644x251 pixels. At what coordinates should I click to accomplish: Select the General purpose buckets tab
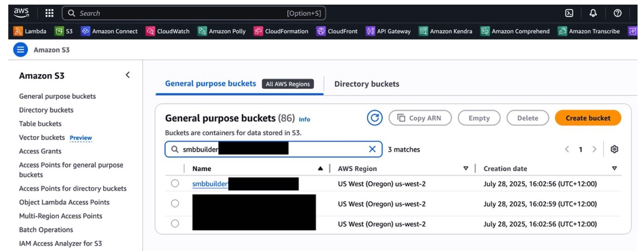[210, 84]
